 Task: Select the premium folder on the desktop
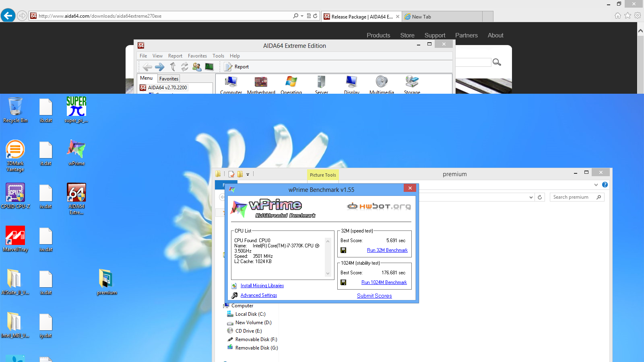click(107, 282)
